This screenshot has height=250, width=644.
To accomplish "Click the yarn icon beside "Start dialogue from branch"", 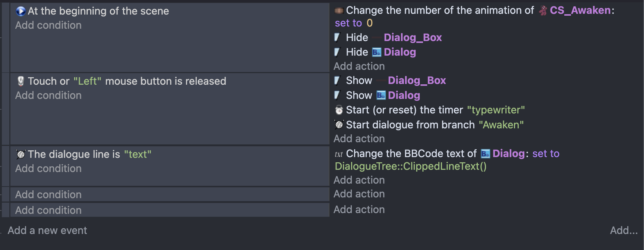I will pos(339,125).
